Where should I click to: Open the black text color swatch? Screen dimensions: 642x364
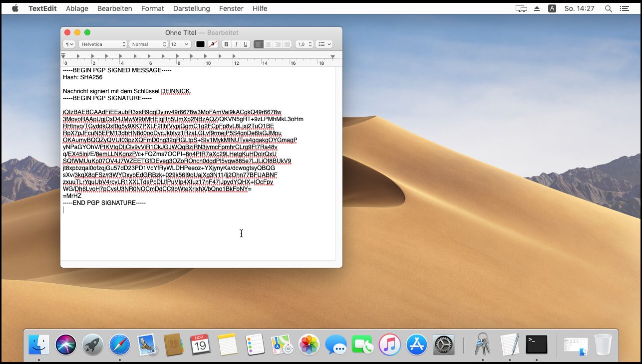[200, 44]
